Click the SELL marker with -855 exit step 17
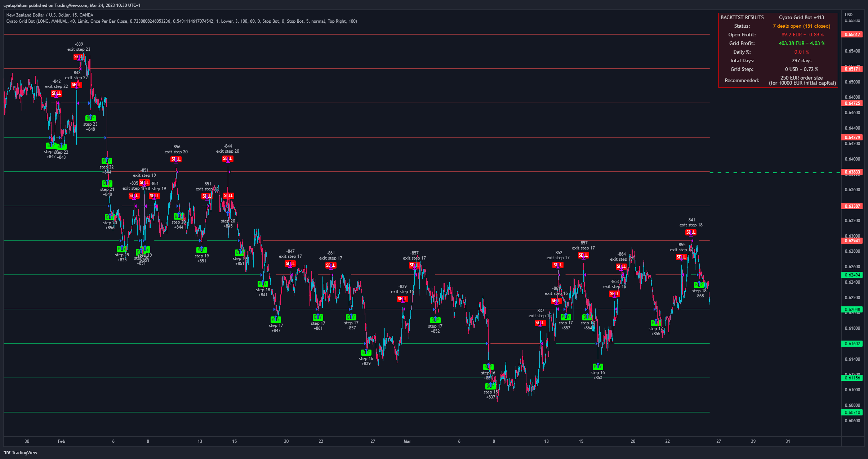Viewport: 868px width, 459px height. pos(681,257)
